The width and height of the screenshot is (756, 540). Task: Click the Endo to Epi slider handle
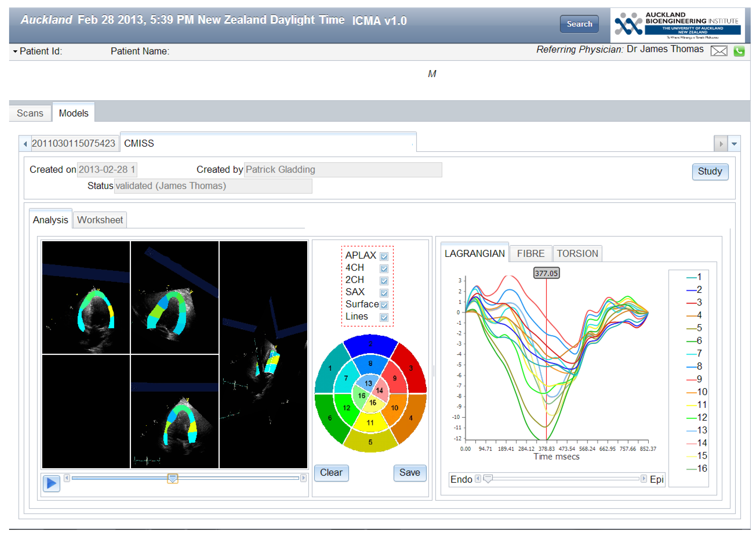pyautogui.click(x=488, y=479)
